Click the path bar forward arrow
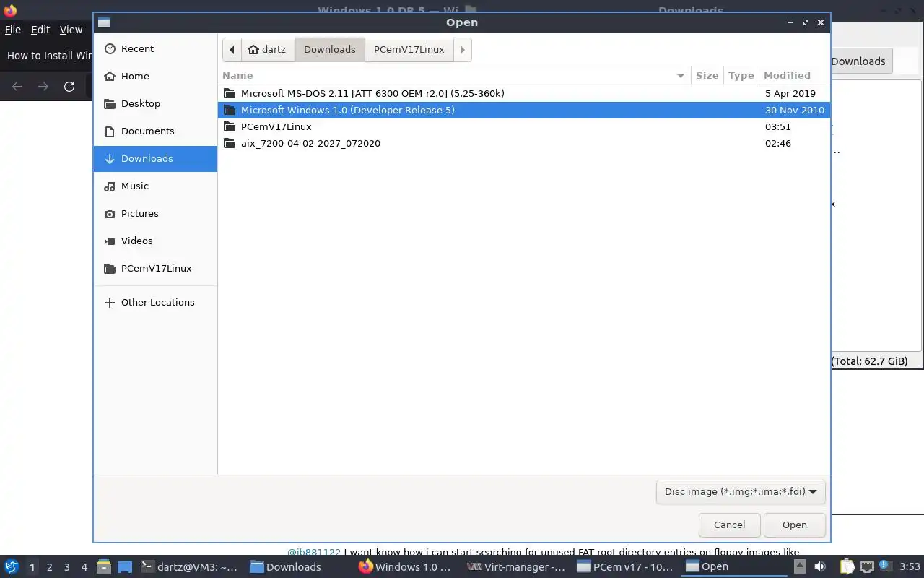 (463, 49)
